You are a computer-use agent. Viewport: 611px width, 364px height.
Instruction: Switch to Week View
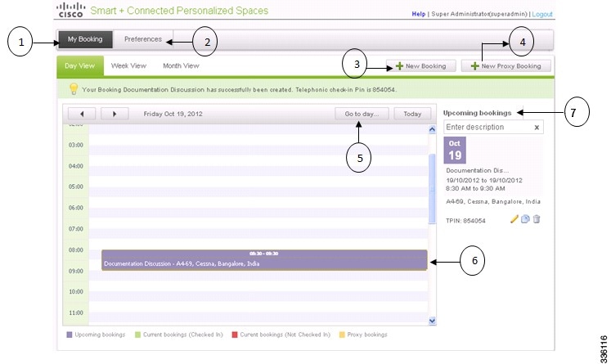(128, 66)
